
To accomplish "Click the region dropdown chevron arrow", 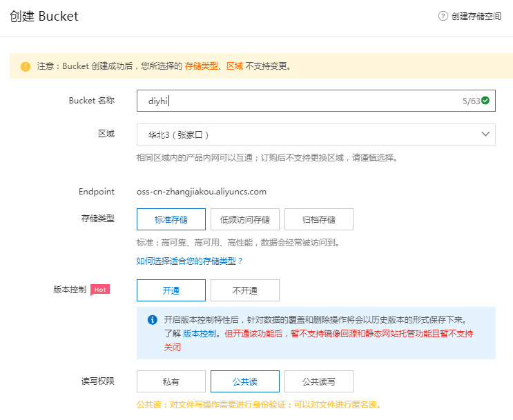I will [485, 134].
